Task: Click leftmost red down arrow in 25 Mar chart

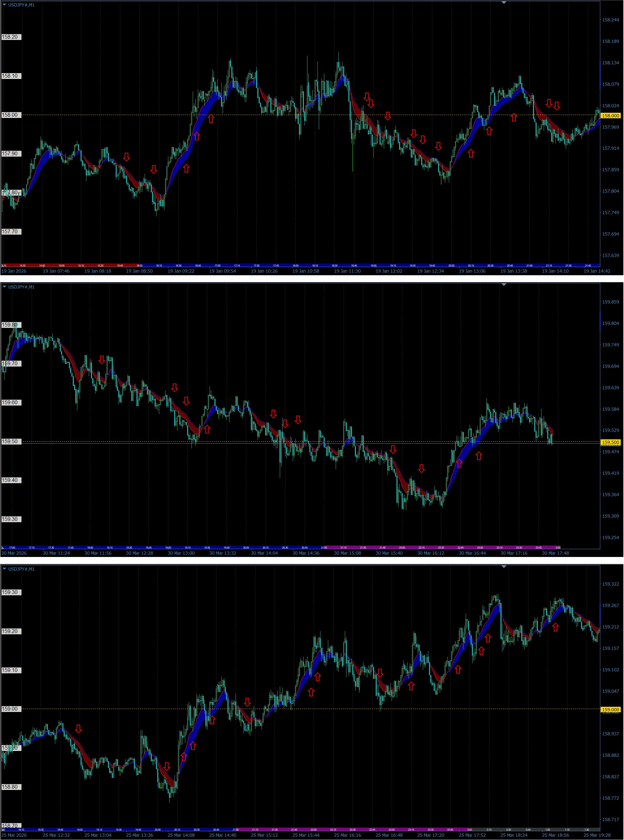Action: coord(78,729)
